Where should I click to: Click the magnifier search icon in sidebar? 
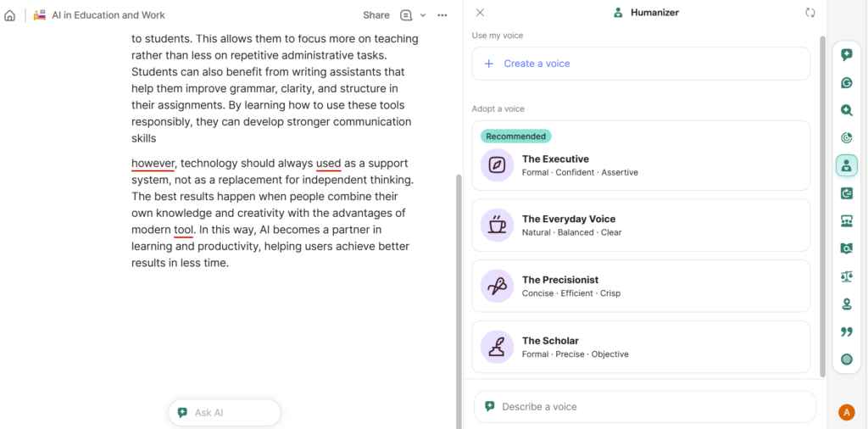click(846, 110)
